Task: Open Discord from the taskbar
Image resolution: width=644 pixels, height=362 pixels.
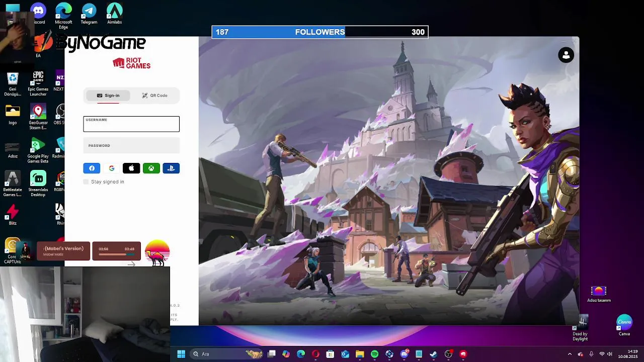Action: [404, 354]
